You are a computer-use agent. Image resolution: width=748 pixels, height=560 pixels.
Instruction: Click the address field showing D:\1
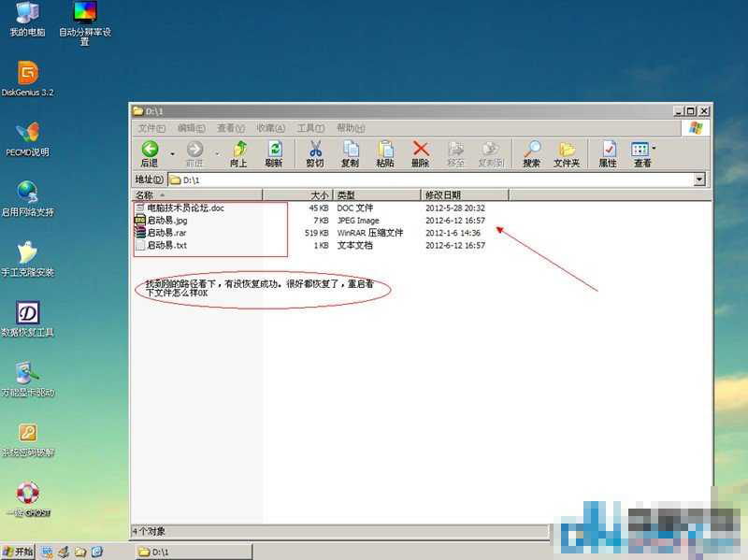point(431,179)
